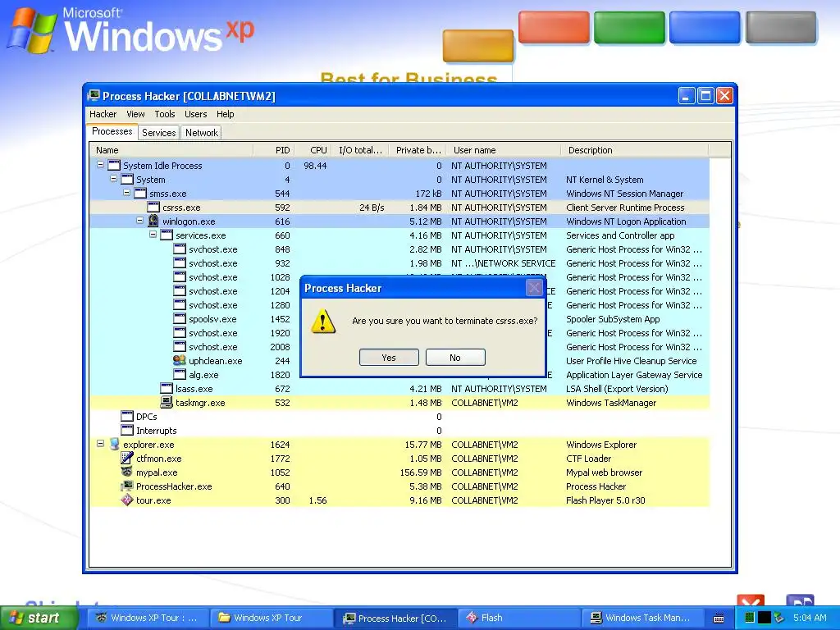Click the winlogon.exe process icon
The image size is (840, 630).
pyautogui.click(x=153, y=221)
